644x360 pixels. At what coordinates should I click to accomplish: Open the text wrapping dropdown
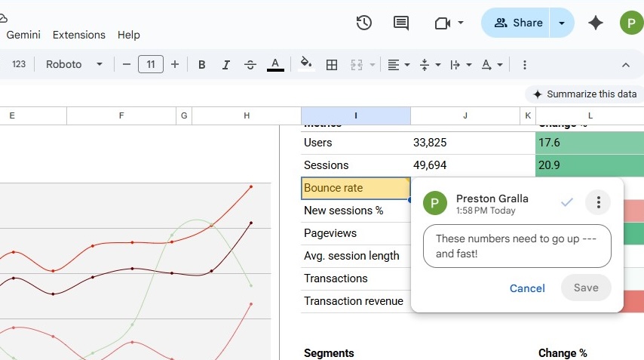click(461, 64)
